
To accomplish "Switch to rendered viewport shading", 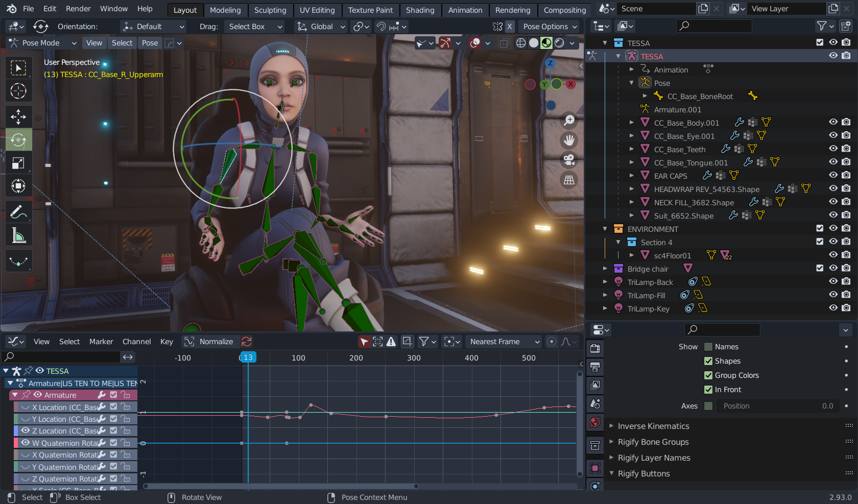I will pos(560,43).
